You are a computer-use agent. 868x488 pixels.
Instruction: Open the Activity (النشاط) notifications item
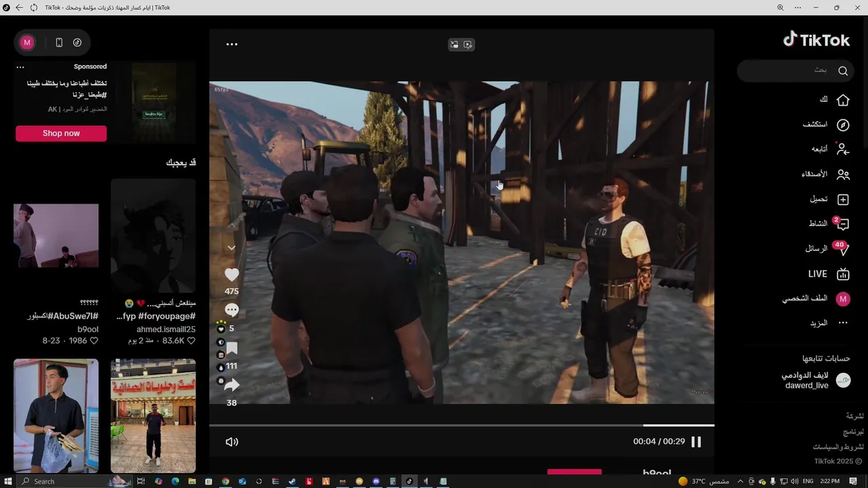coord(828,224)
